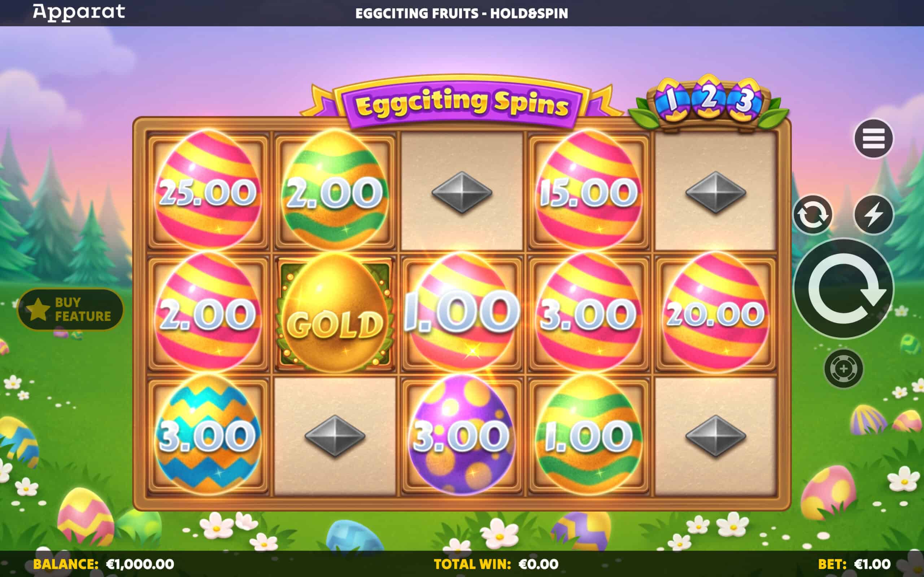Click the Apparat logo
Image resolution: width=924 pixels, height=577 pixels.
(x=79, y=12)
